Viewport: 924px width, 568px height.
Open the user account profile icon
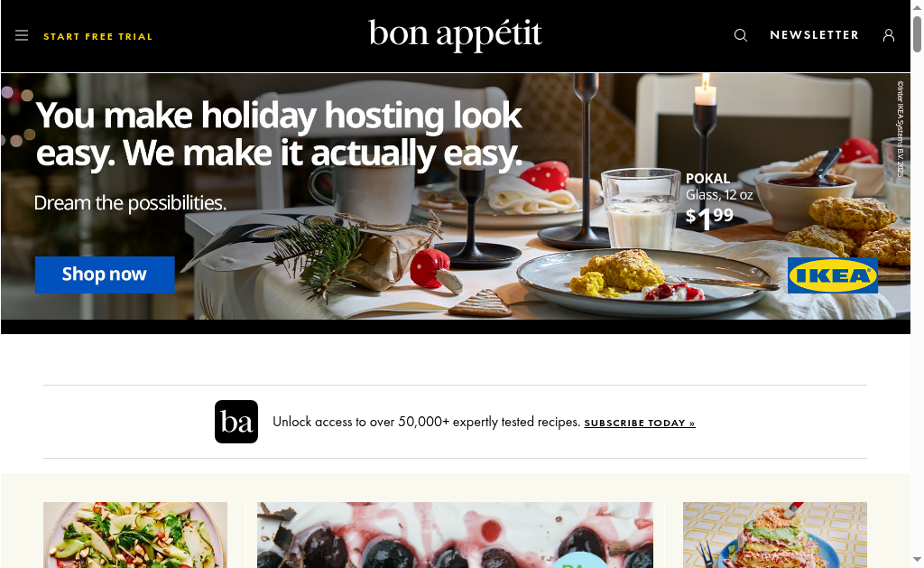889,36
